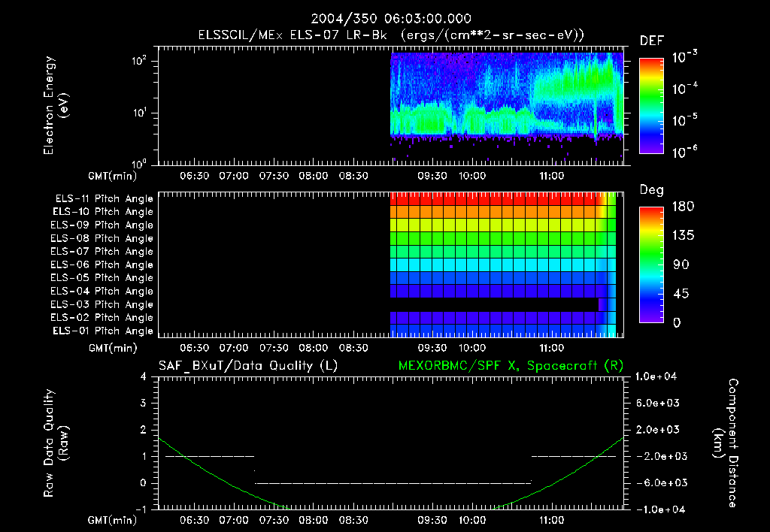This screenshot has height=532, width=770.
Task: Click the 180 value on the Deg scale
Action: coord(683,207)
